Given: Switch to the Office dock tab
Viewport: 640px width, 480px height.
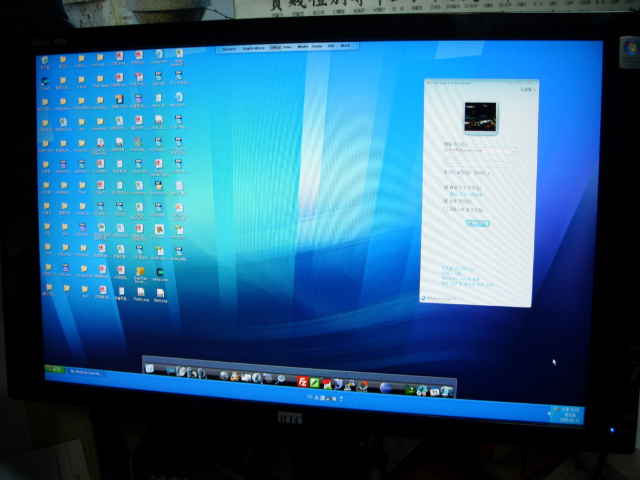Looking at the screenshot, I should 276,47.
